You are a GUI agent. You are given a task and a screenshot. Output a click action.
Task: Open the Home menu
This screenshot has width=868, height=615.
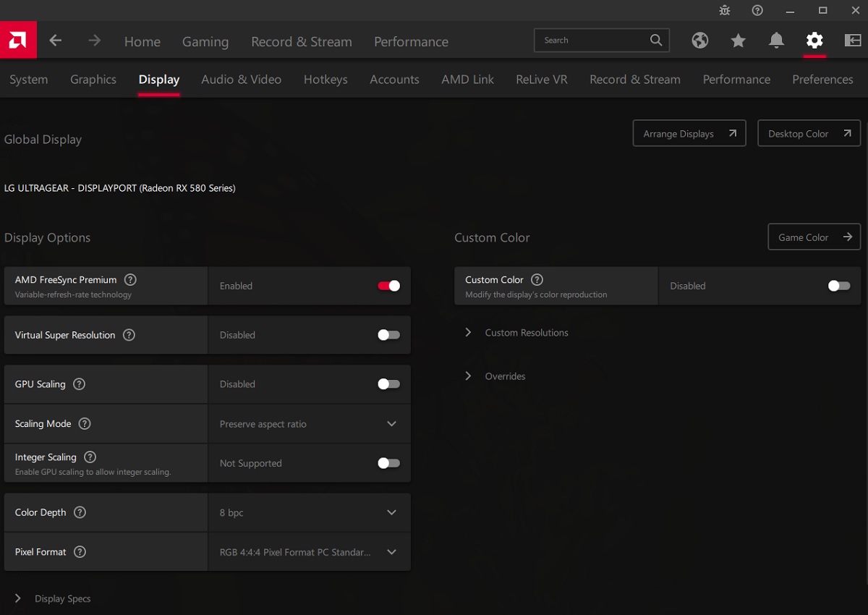[x=142, y=42]
